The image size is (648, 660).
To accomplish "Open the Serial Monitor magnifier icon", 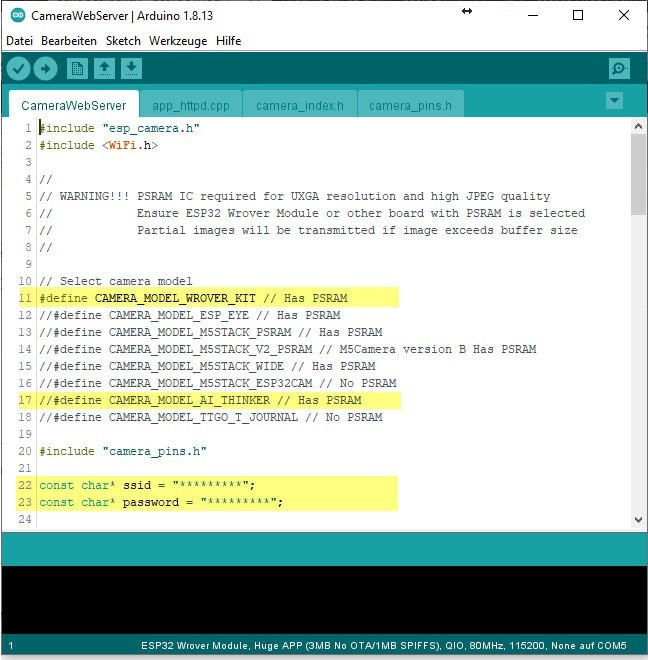I will click(619, 68).
